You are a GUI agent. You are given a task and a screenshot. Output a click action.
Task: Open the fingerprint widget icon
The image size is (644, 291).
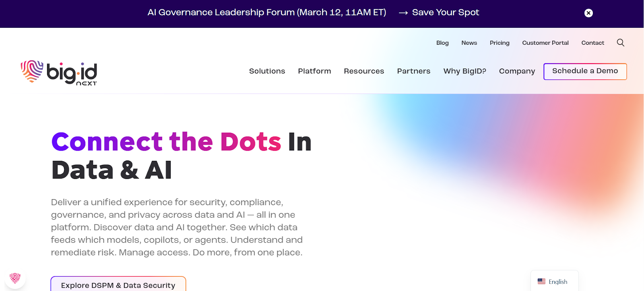tap(15, 278)
